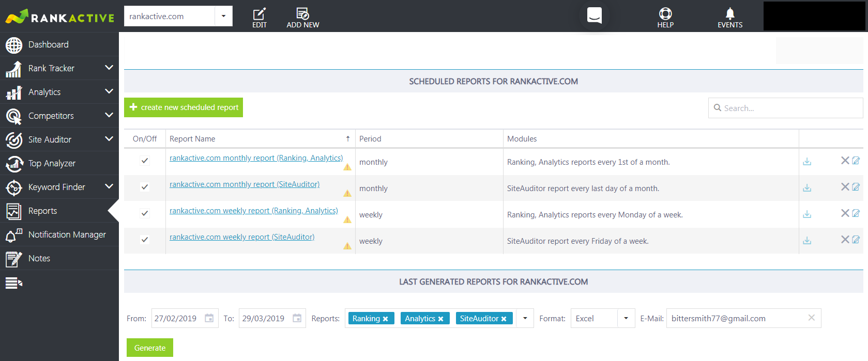Open the chat message bubble icon
This screenshot has height=361, width=868.
(x=595, y=15)
